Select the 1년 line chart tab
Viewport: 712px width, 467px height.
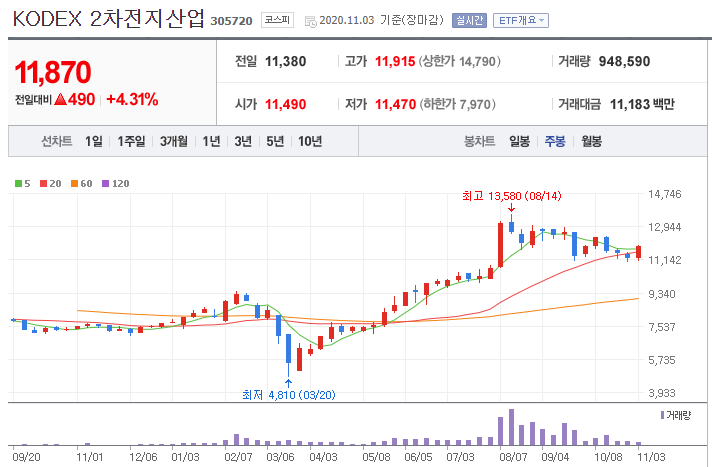(211, 141)
